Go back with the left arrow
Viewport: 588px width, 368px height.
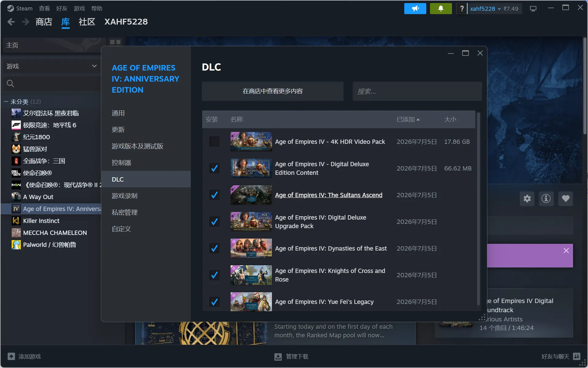pyautogui.click(x=11, y=22)
